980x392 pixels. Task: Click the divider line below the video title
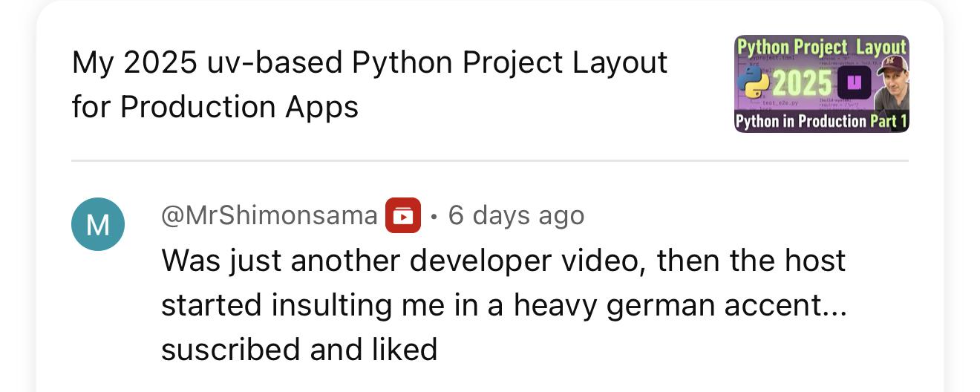point(490,160)
